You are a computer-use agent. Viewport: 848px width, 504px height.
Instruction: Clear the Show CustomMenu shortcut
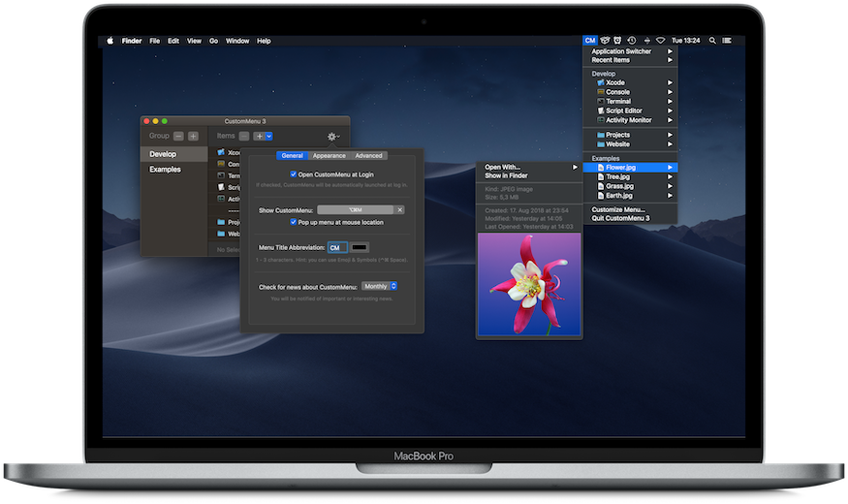click(399, 209)
